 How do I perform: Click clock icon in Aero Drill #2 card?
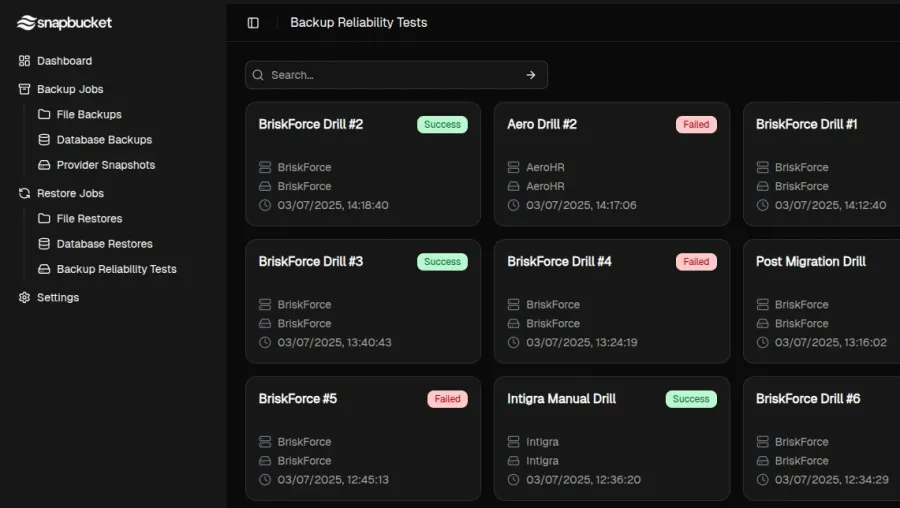point(514,205)
